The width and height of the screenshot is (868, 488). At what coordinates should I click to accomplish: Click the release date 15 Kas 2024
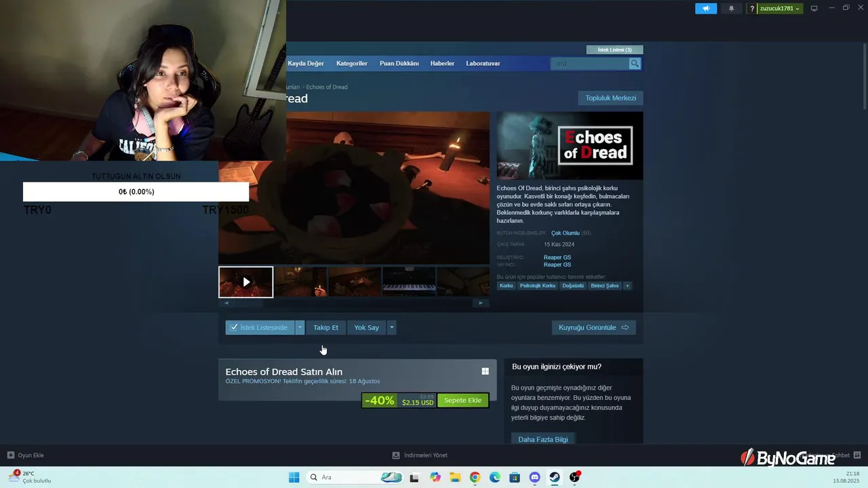[559, 244]
